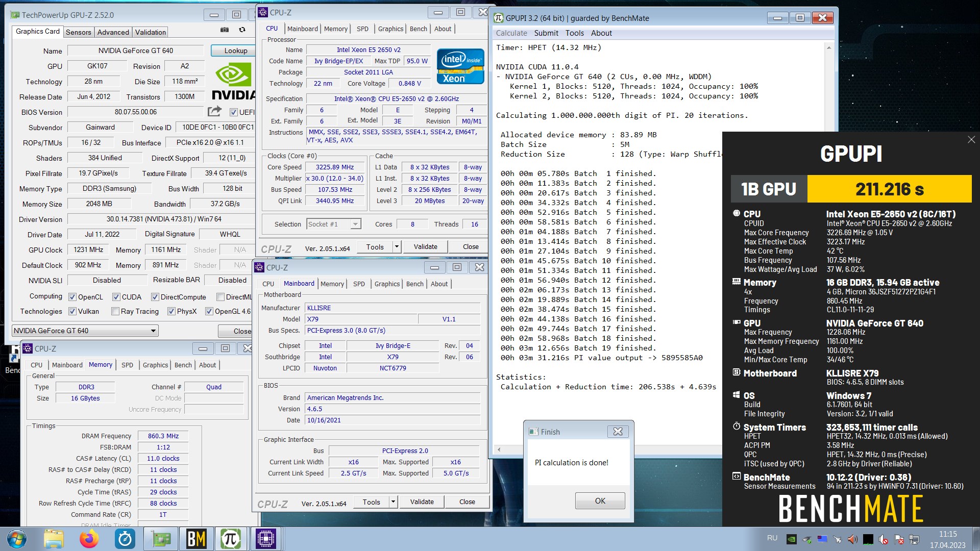Toggle the CUDA checkbox
980x551 pixels.
pos(116,297)
